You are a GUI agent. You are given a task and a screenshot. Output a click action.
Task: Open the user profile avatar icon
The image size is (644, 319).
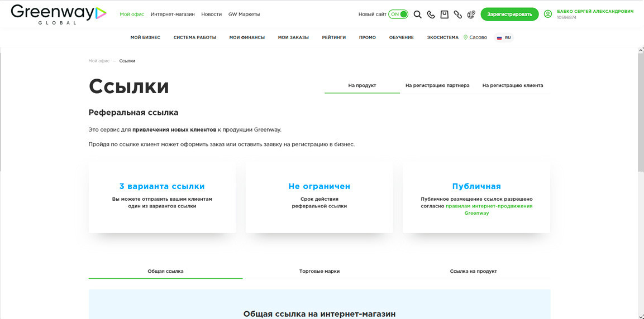point(547,14)
